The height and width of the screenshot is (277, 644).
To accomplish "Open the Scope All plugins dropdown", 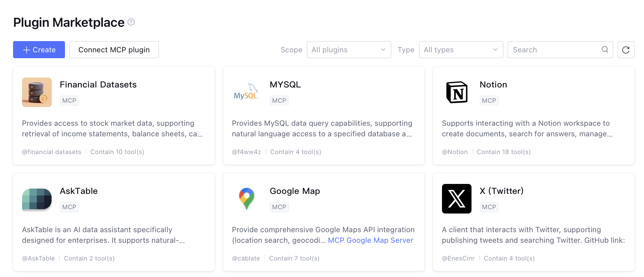I will (x=349, y=50).
